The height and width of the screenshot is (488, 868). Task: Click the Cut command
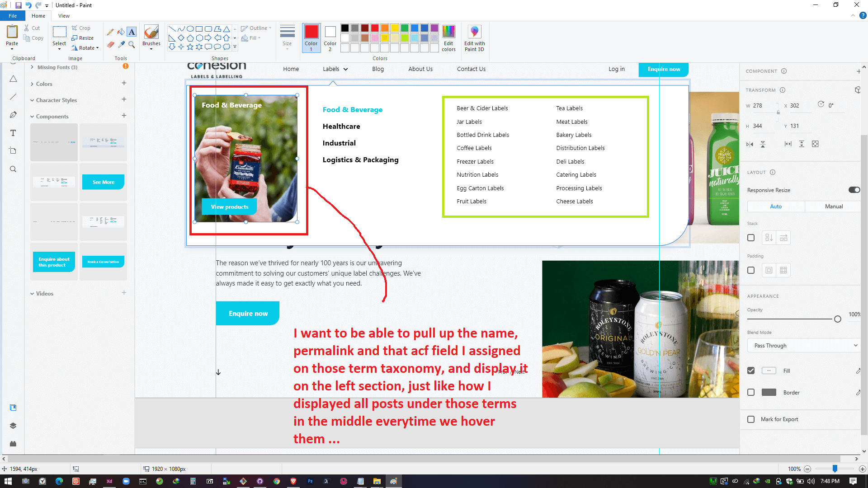(x=32, y=28)
